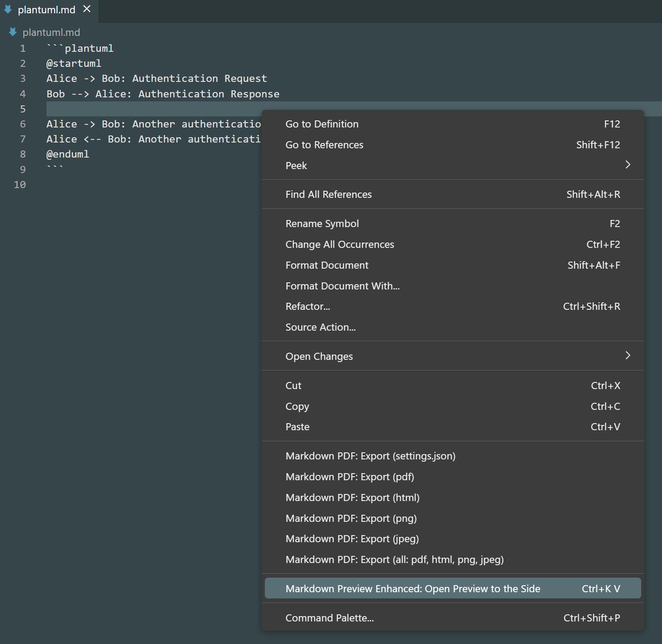Close the plantuml.md tab
Image resolution: width=662 pixels, height=644 pixels.
coord(87,9)
